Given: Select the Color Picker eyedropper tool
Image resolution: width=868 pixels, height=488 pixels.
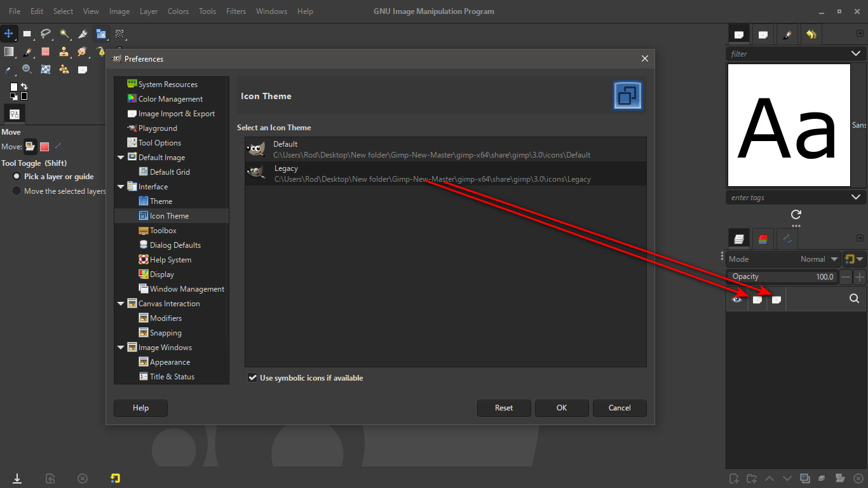Looking at the screenshot, I should tap(9, 69).
